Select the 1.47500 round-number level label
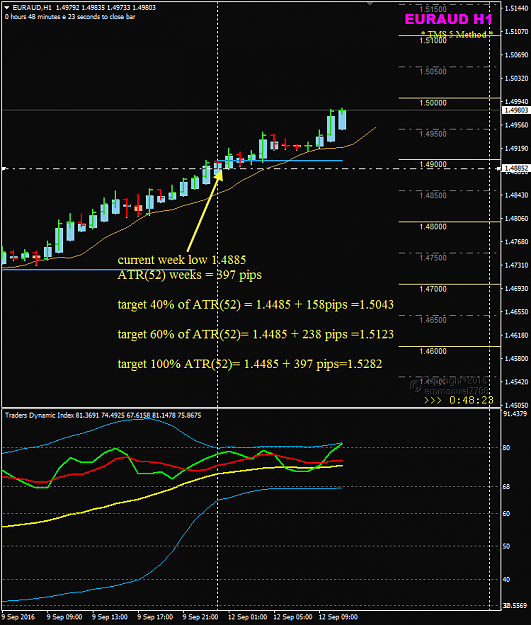The width and height of the screenshot is (531, 625). pos(433,258)
